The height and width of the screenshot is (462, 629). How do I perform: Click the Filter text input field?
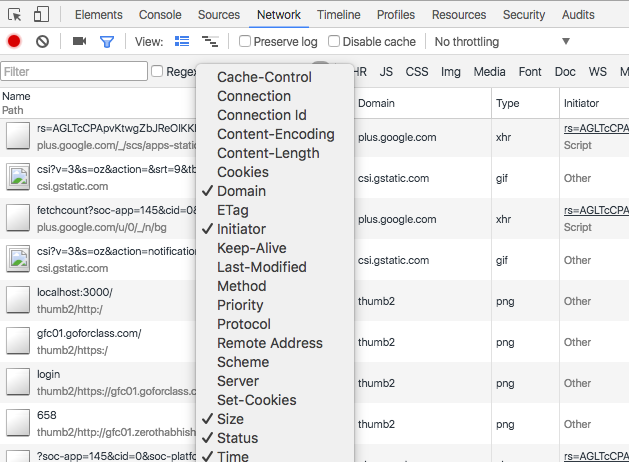[74, 71]
